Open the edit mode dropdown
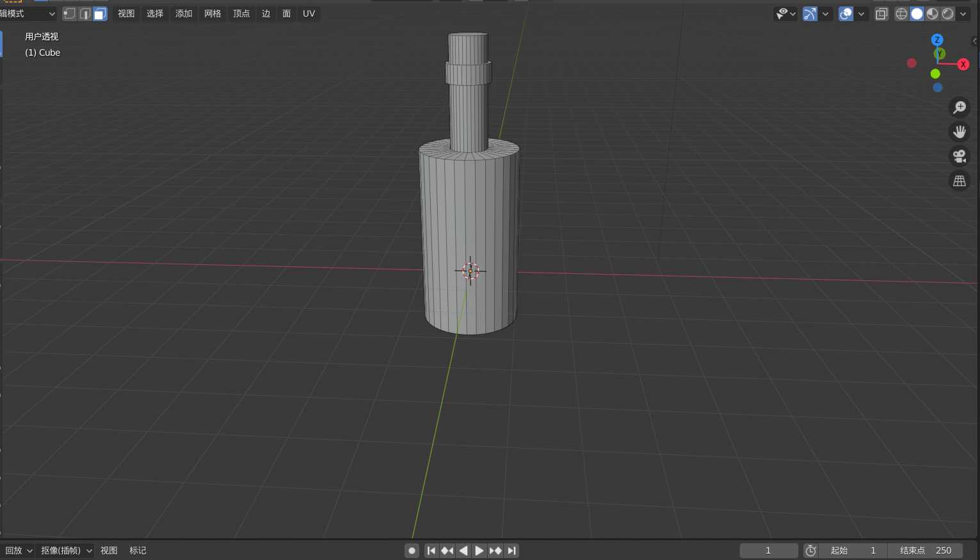This screenshot has width=980, height=560. 28,13
